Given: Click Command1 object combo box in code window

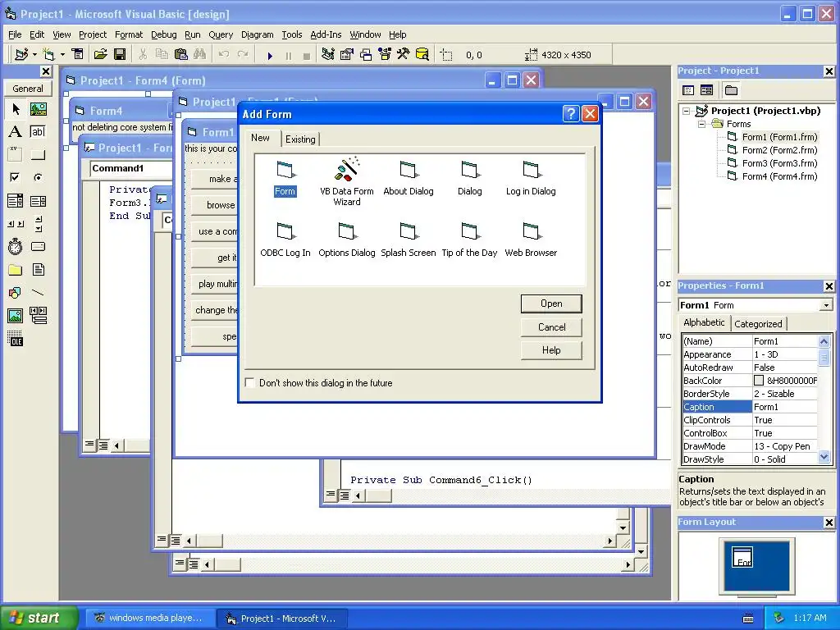Looking at the screenshot, I should click(x=130, y=168).
